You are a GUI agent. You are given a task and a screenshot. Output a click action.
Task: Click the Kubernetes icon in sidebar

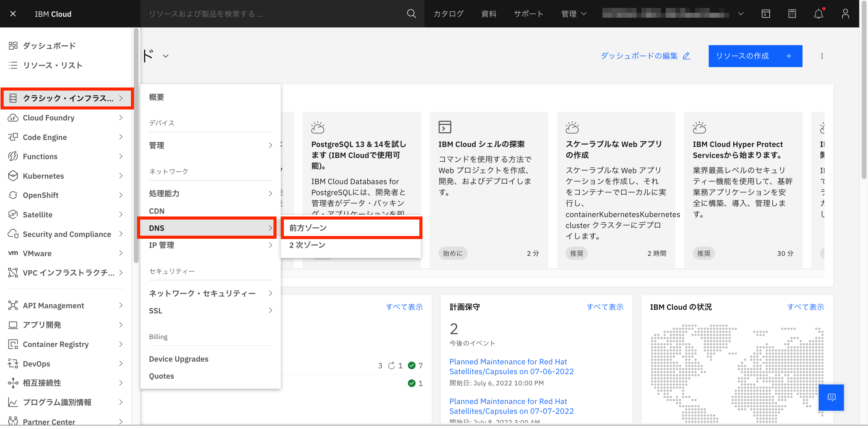[13, 176]
